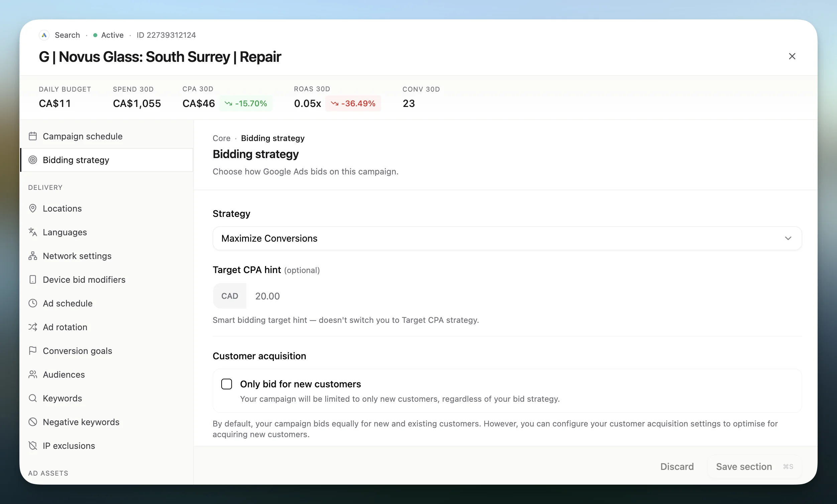Click the downward trend icon in ROAS badge
This screenshot has height=504, width=837.
335,104
